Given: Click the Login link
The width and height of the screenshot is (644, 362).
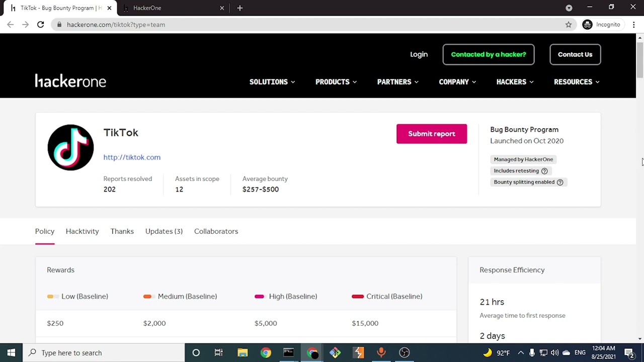Looking at the screenshot, I should click(419, 54).
